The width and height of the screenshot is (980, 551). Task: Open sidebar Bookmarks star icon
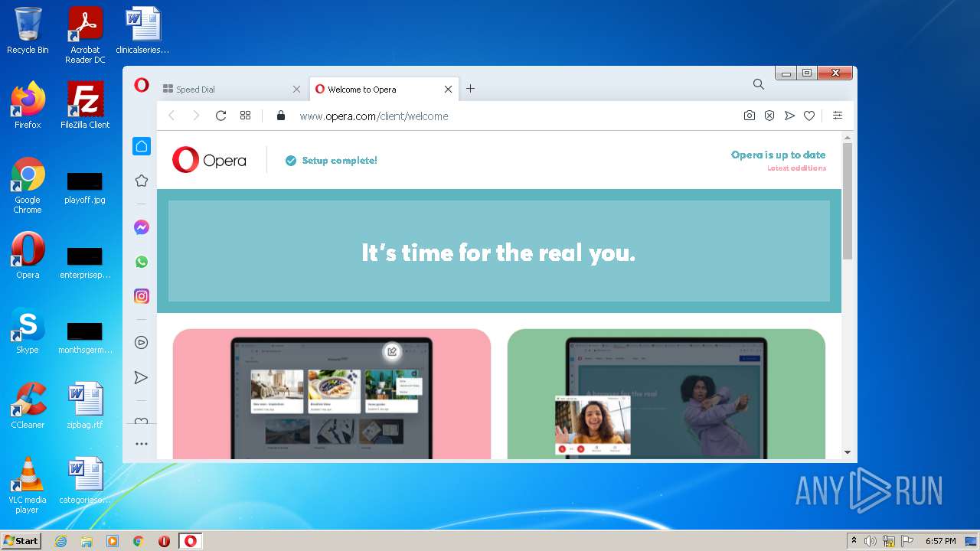tap(141, 181)
